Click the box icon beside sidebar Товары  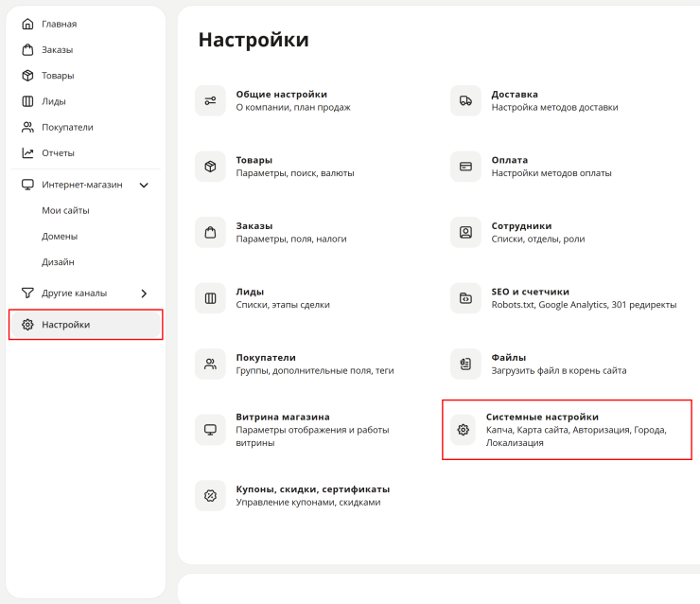point(27,76)
